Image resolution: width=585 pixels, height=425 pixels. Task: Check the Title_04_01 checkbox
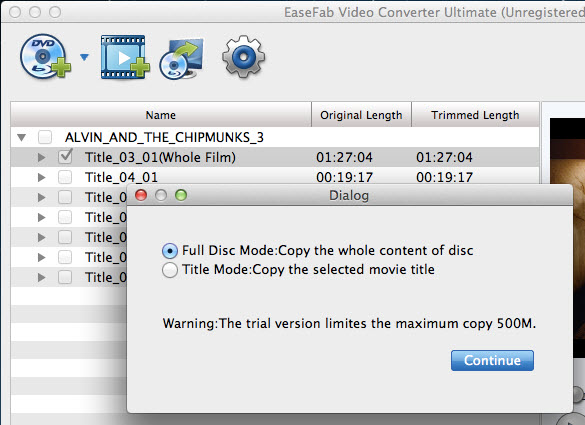pos(65,177)
